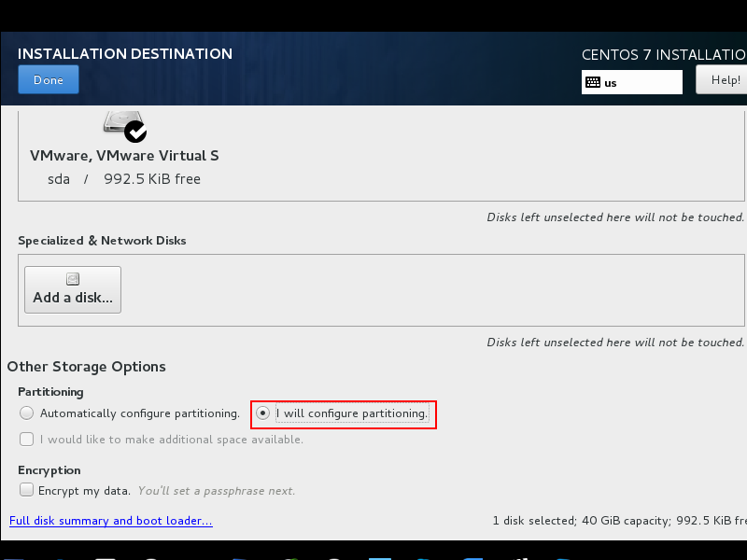The height and width of the screenshot is (560, 747).
Task: Enable the Encrypt my data checkbox
Action: [x=27, y=489]
